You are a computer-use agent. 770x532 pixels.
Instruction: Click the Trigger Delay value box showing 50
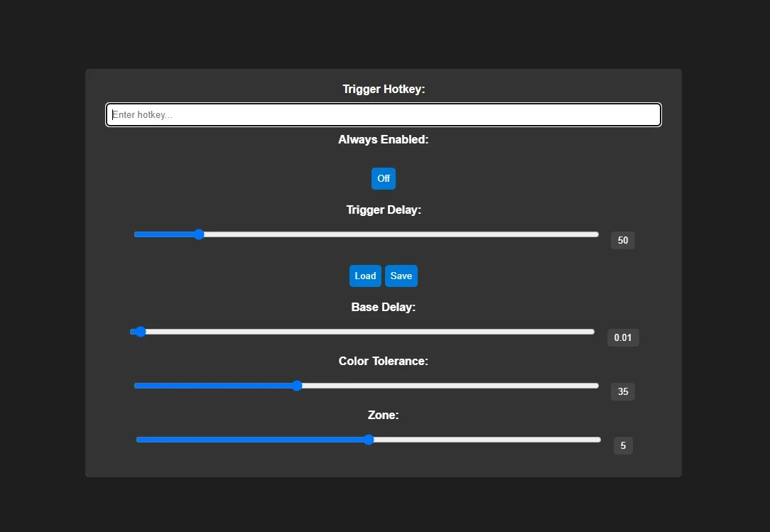pos(623,240)
